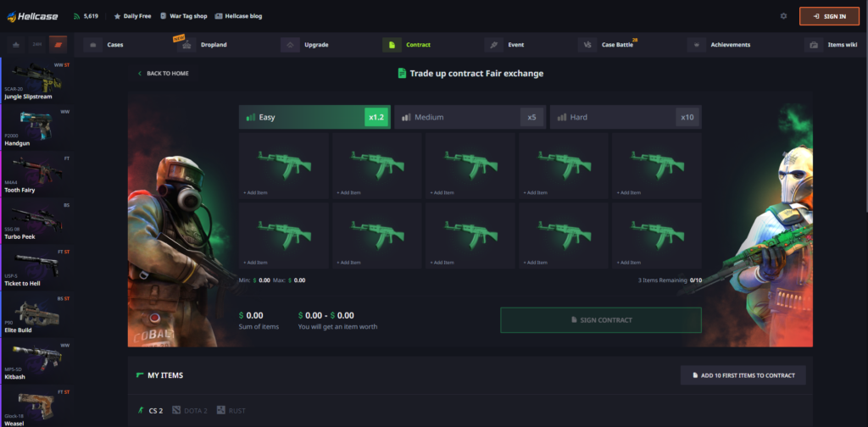Viewport: 868px width, 427px height.
Task: Open the Dropland menu item
Action: (214, 45)
